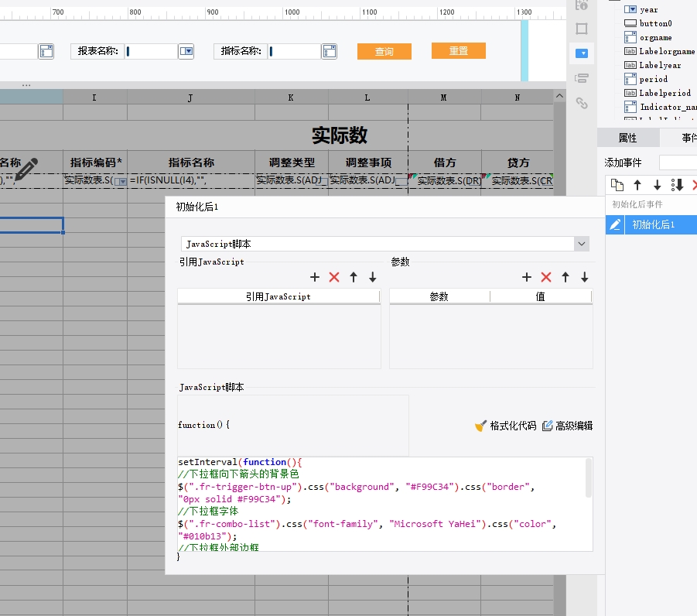Viewport: 697px width, 616px height.
Task: Click 指标名称 input field
Action: (294, 51)
